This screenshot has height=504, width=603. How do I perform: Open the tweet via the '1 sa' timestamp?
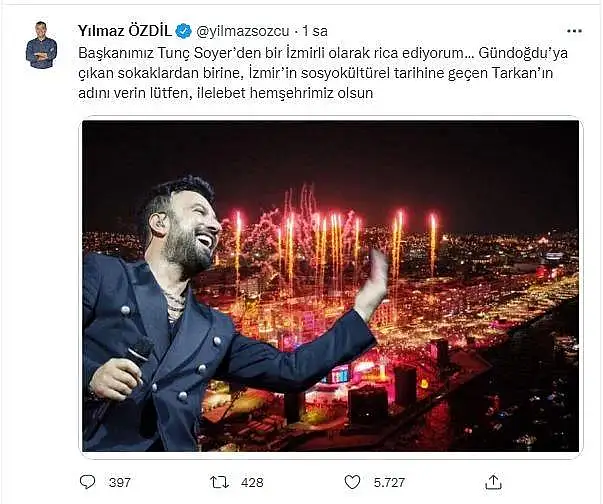pos(315,31)
